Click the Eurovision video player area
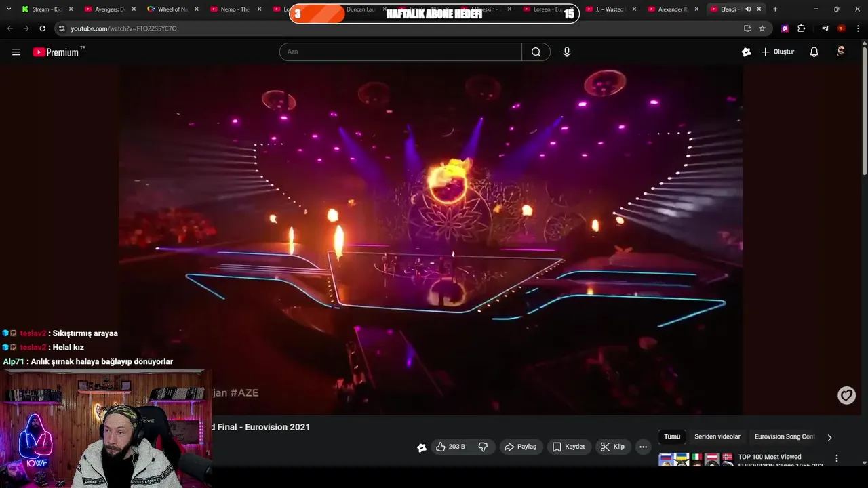 pyautogui.click(x=431, y=240)
